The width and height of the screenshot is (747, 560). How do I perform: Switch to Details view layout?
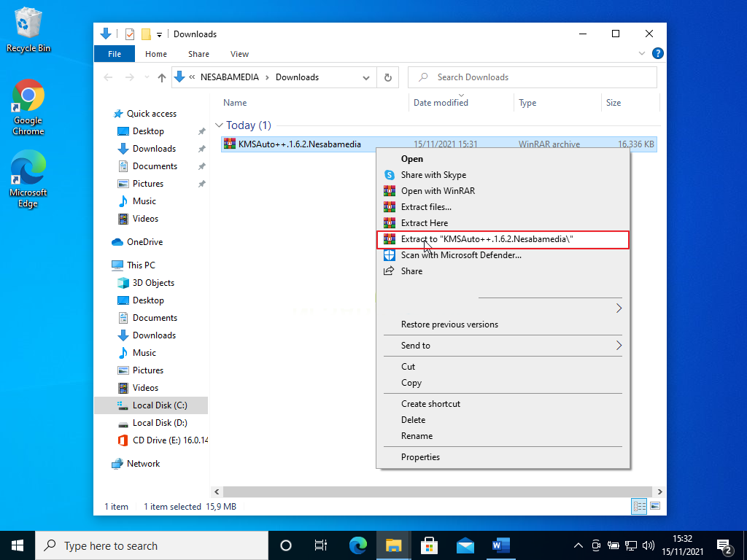pos(639,506)
